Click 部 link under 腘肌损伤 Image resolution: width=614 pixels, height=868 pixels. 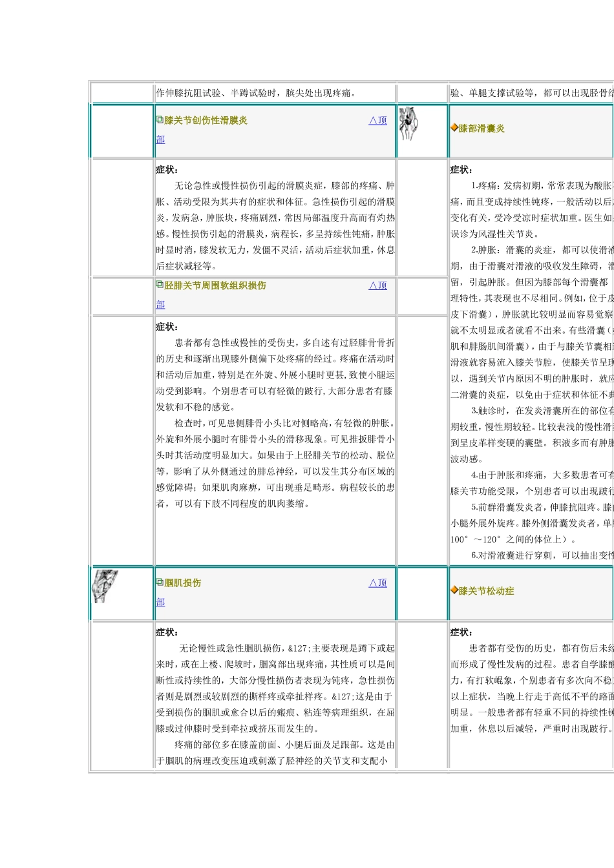coord(160,602)
